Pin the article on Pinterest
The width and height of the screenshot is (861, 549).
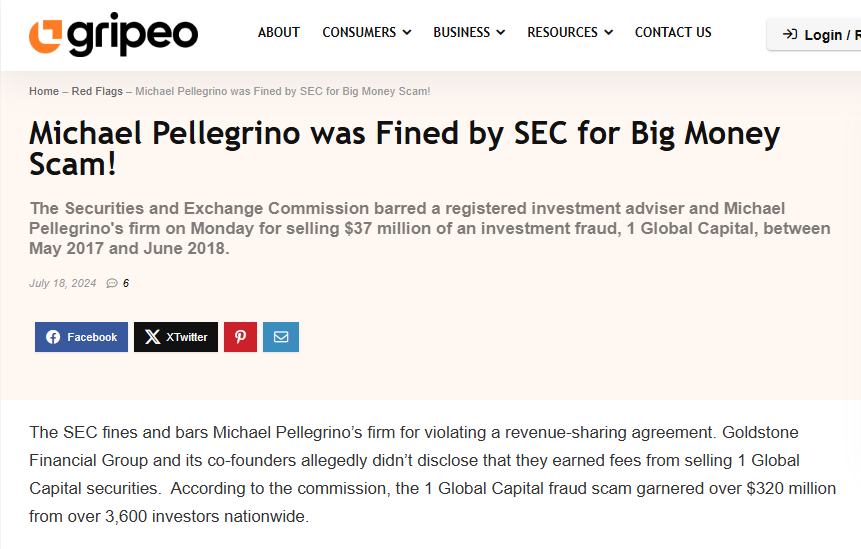pos(240,337)
